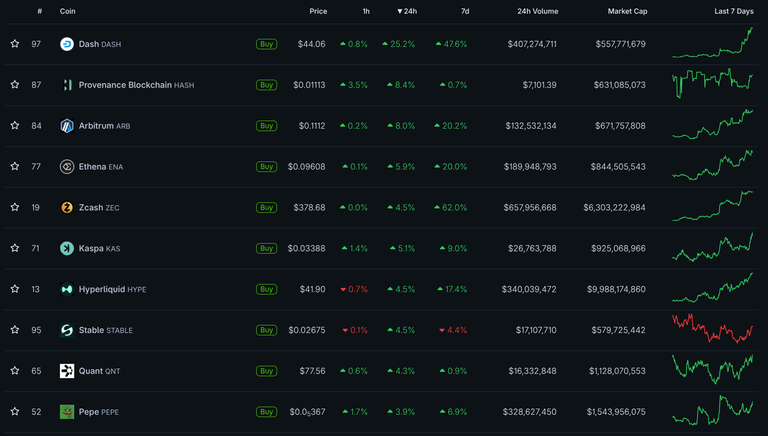This screenshot has width=768, height=436.
Task: Open the Dash DASH coin link
Action: click(x=100, y=44)
